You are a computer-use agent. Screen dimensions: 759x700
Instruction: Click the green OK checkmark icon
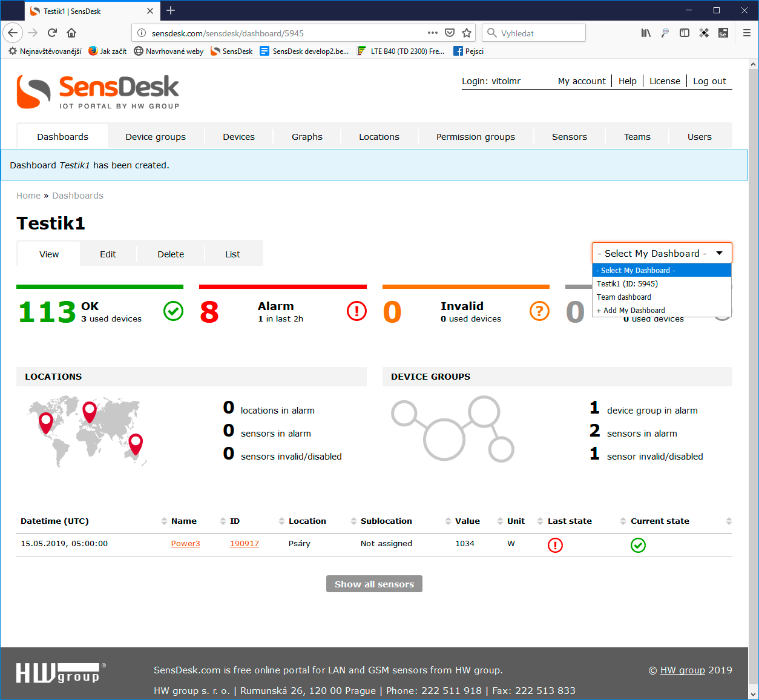[173, 311]
